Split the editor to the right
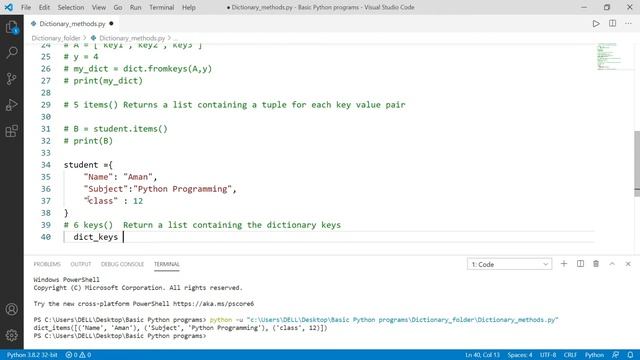 point(612,24)
